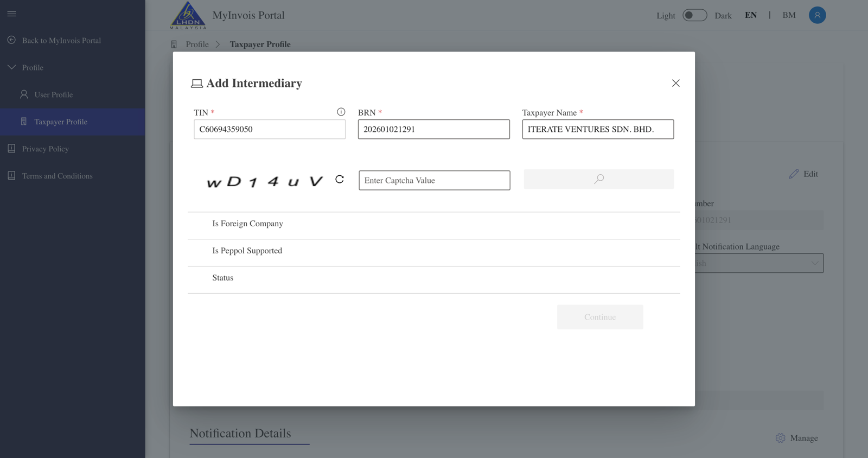Click the MyInvois Portal title

coord(248,15)
